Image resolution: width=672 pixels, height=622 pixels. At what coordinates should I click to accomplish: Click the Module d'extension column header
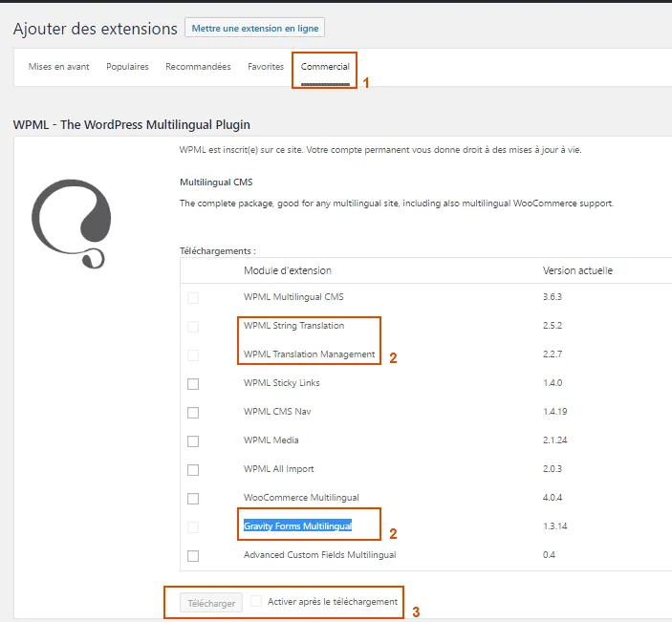click(x=288, y=270)
